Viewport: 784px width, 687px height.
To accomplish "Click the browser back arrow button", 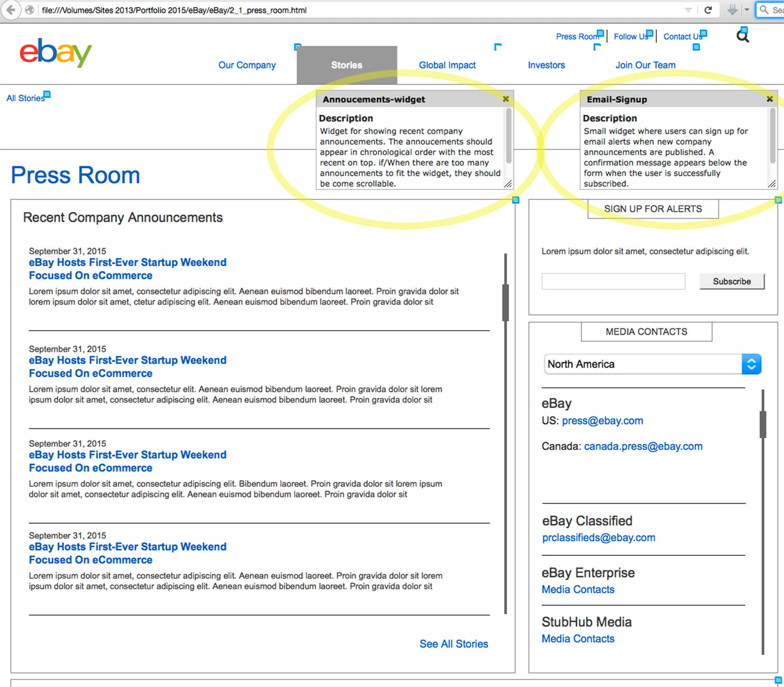I will [x=11, y=10].
